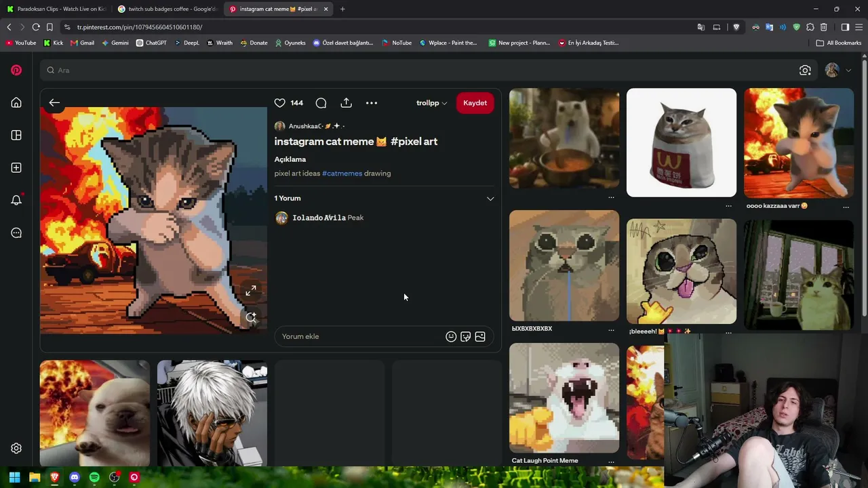The image size is (868, 488).
Task: Click the browser address bar URL
Action: coord(140,27)
